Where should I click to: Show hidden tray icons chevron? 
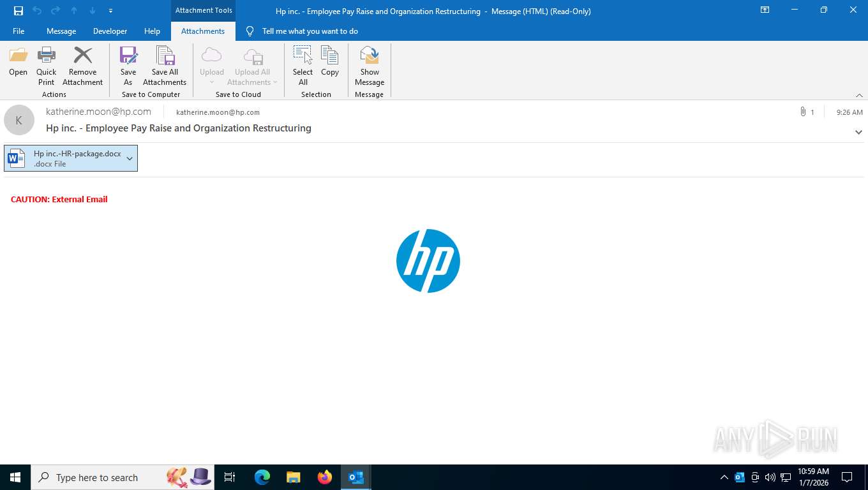click(724, 477)
